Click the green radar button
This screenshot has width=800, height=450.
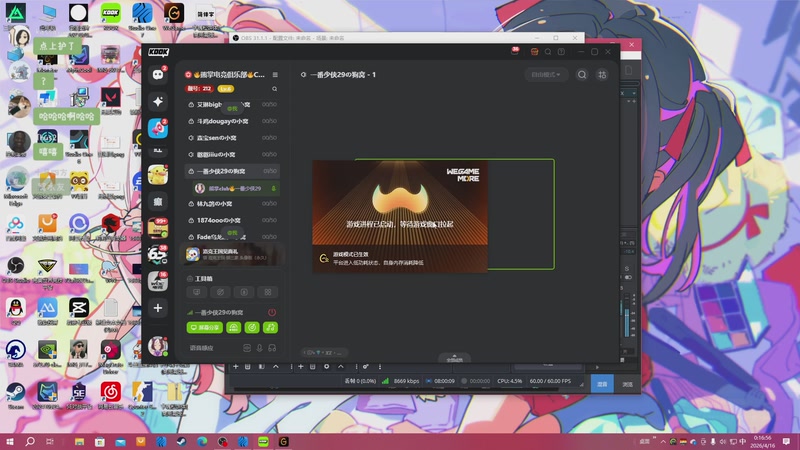pos(252,328)
